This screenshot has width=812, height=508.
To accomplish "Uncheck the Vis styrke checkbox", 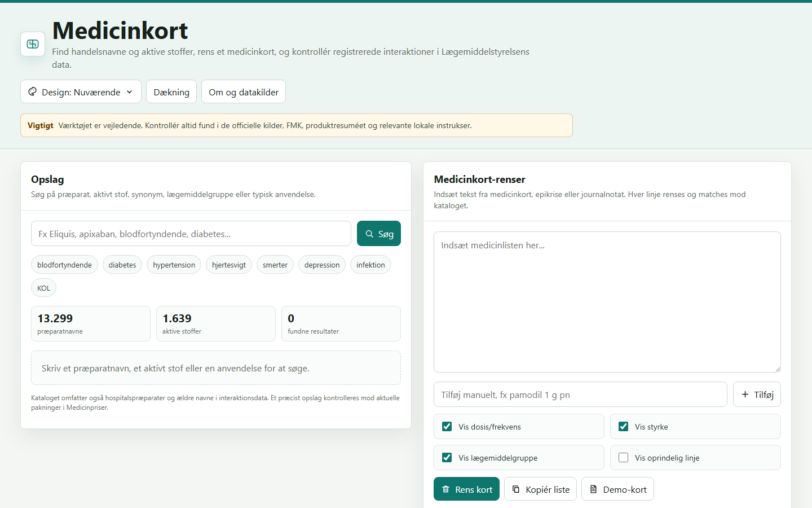I will click(623, 427).
